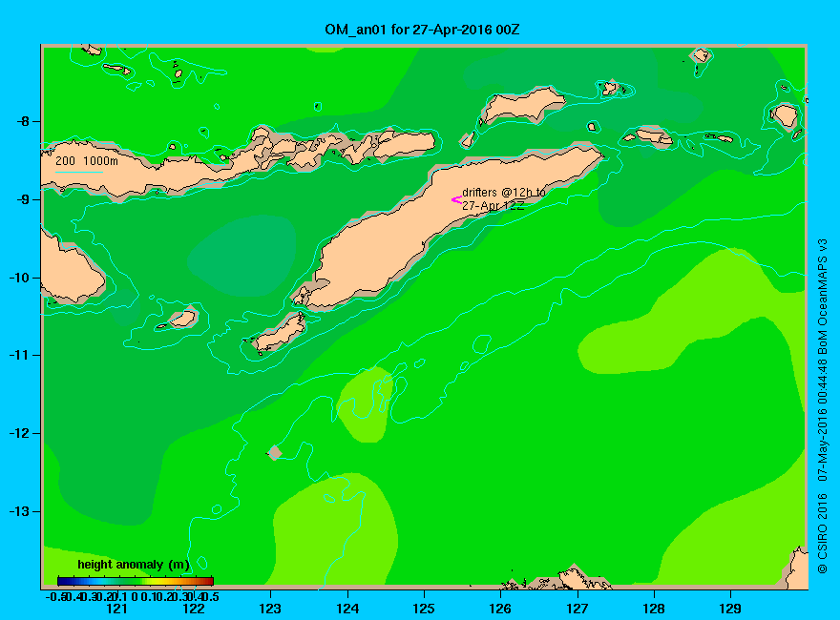Click the 'height anomaly (m)' label
The height and width of the screenshot is (620, 840).
coord(134,565)
